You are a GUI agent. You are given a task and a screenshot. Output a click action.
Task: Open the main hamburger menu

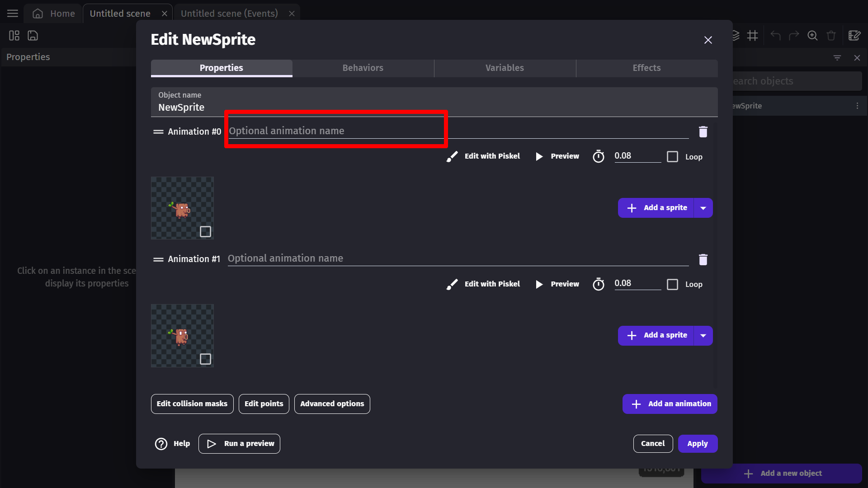[x=13, y=13]
